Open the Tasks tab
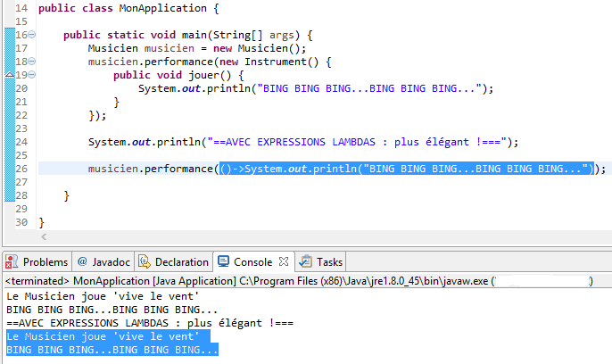Screen dimensions: 612x364 (x=329, y=262)
